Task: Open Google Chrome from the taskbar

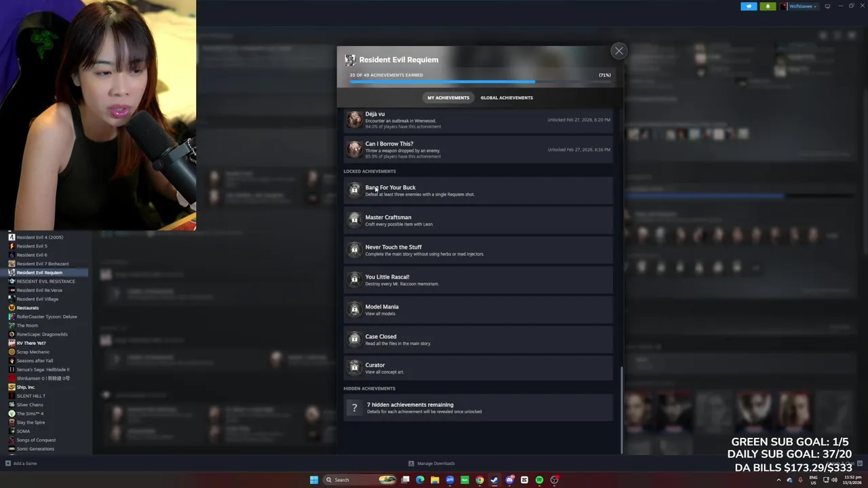Action: tap(479, 480)
